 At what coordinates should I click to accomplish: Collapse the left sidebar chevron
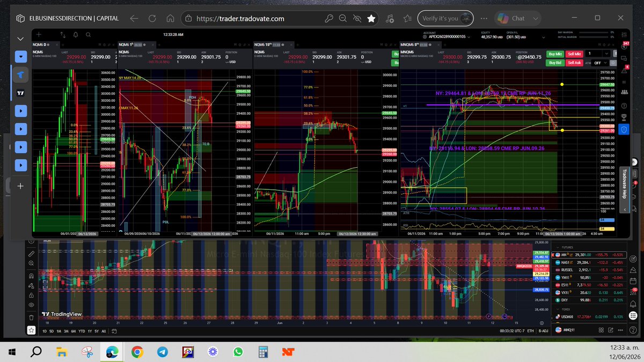pos(20,39)
